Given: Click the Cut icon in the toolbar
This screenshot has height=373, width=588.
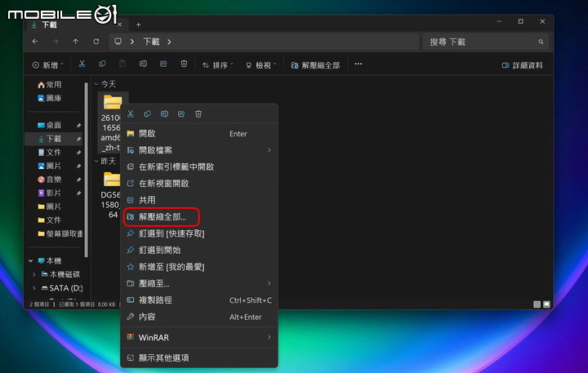Looking at the screenshot, I should [x=82, y=64].
